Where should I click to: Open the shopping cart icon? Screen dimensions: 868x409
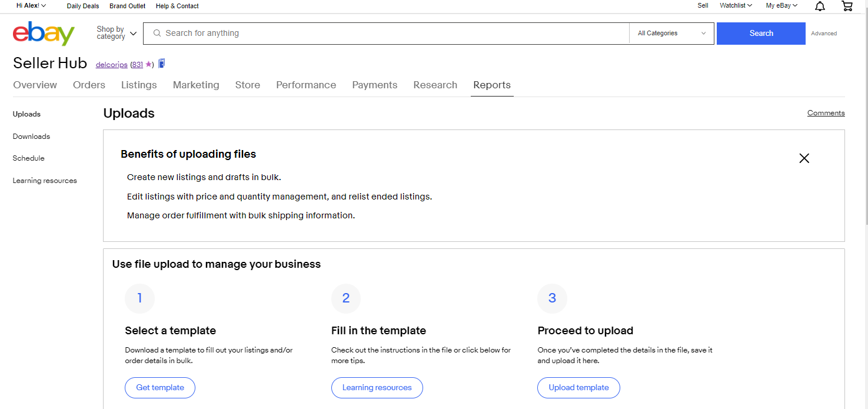[847, 6]
